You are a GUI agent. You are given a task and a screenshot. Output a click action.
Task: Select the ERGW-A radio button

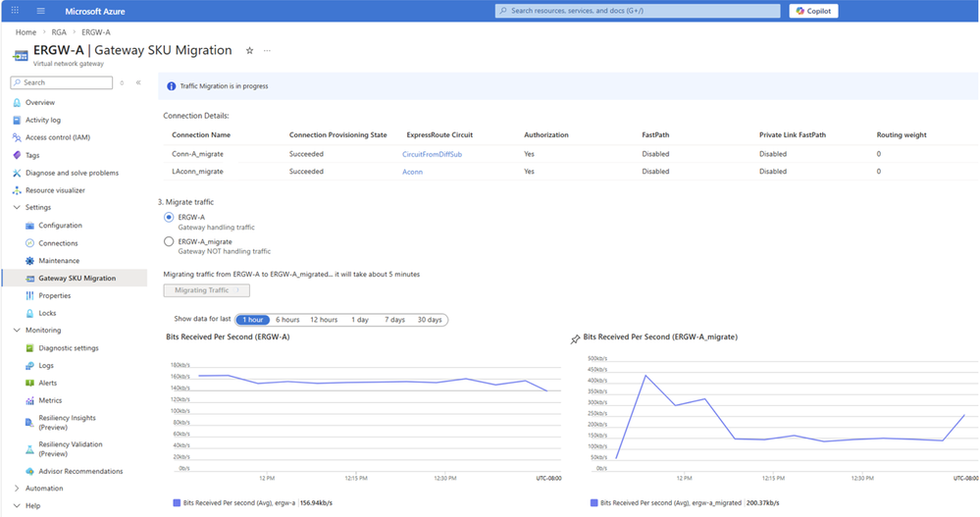(169, 218)
